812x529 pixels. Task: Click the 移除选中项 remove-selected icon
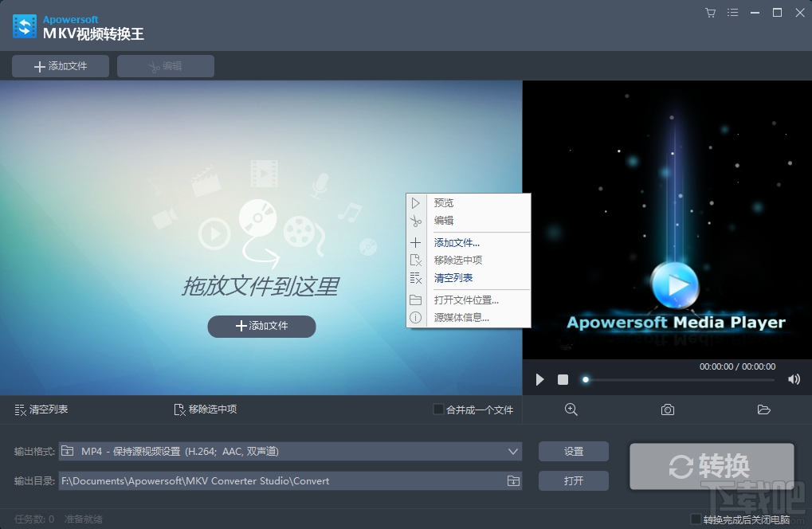tap(179, 409)
